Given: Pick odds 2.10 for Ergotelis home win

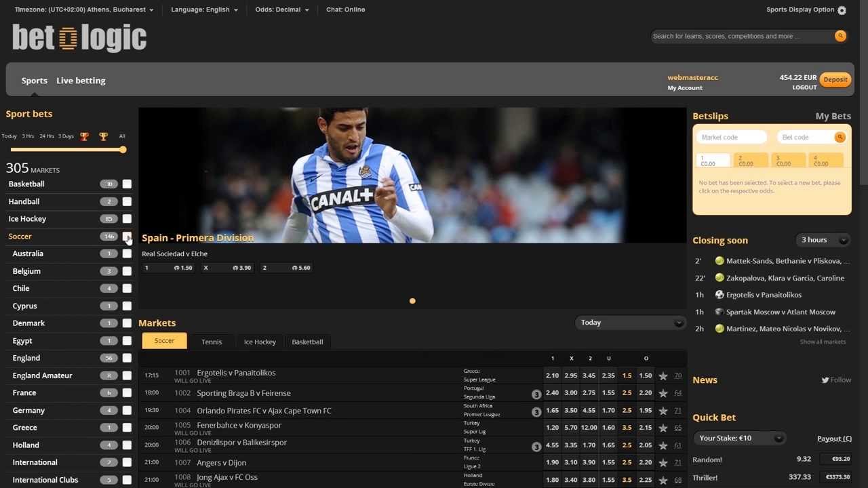Looking at the screenshot, I should (x=552, y=375).
